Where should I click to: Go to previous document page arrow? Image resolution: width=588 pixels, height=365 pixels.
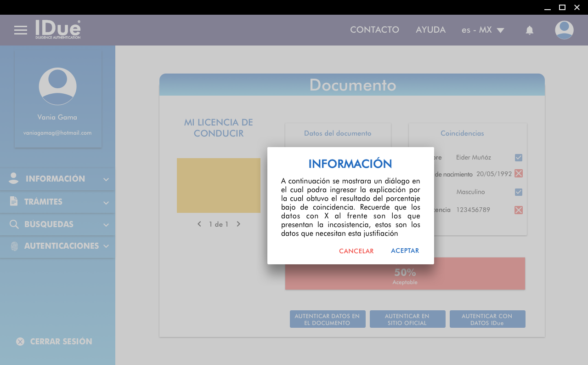click(199, 224)
